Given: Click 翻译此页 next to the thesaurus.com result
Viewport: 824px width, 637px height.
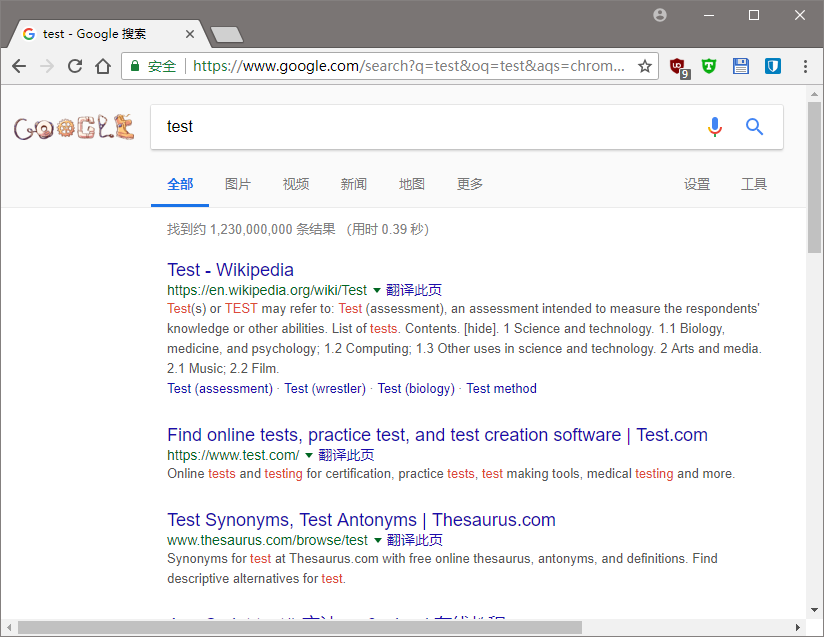Looking at the screenshot, I should (x=415, y=540).
